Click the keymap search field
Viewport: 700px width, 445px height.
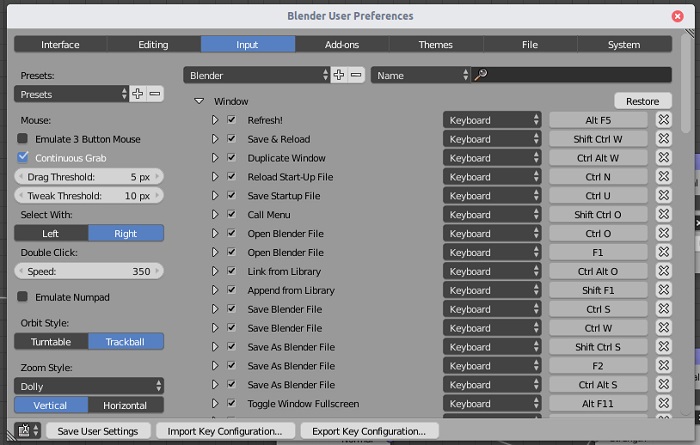pyautogui.click(x=571, y=75)
